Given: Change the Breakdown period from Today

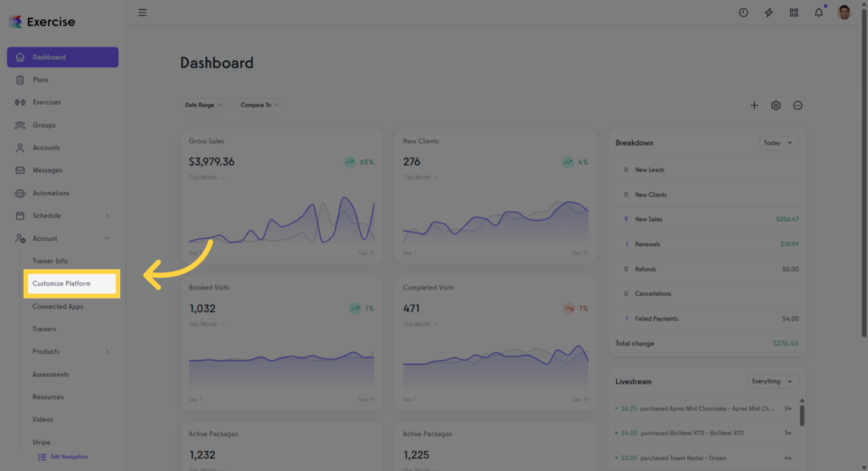Looking at the screenshot, I should point(778,143).
